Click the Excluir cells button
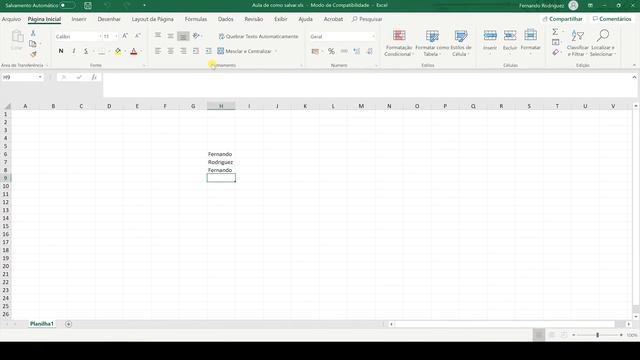 pyautogui.click(x=510, y=41)
